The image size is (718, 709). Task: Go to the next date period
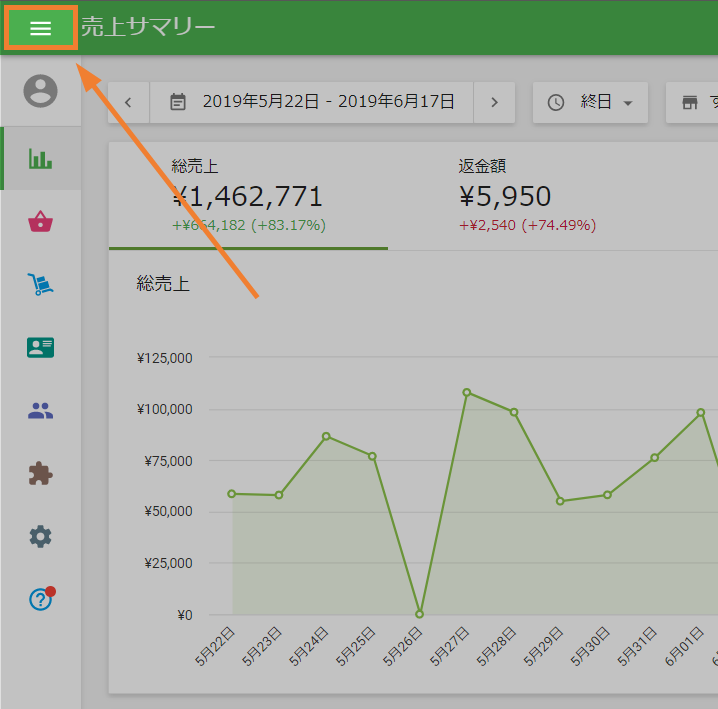(x=494, y=102)
